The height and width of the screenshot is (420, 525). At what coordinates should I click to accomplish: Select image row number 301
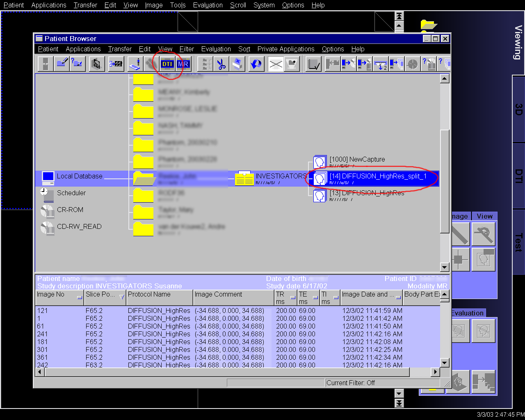[238, 349]
